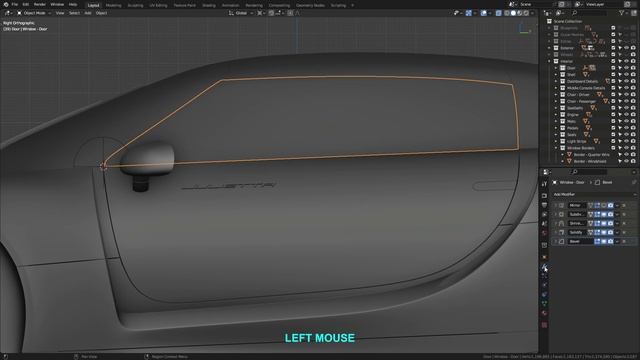The image size is (640, 360).
Task: Open the Object Data green mesh tab
Action: tap(544, 304)
